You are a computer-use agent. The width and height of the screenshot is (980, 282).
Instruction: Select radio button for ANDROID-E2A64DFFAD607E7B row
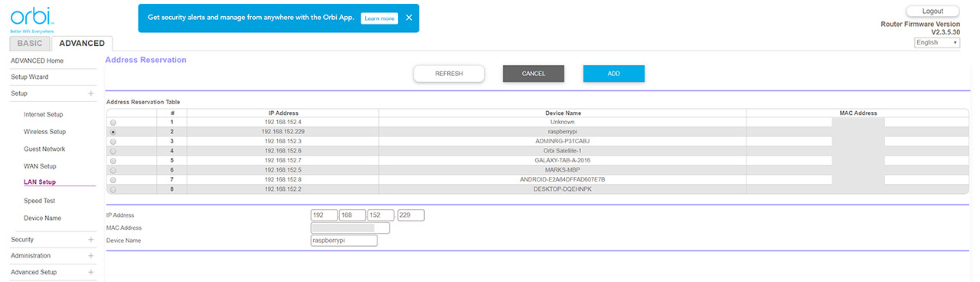(114, 180)
